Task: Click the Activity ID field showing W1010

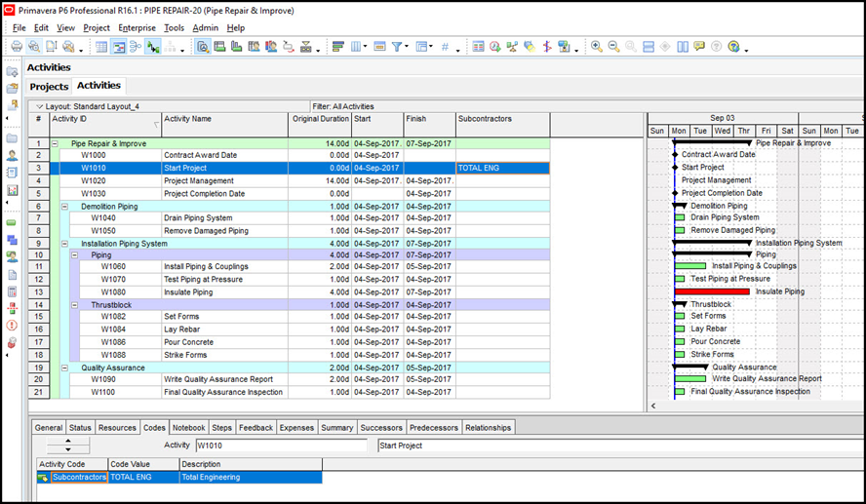Action: click(x=281, y=446)
